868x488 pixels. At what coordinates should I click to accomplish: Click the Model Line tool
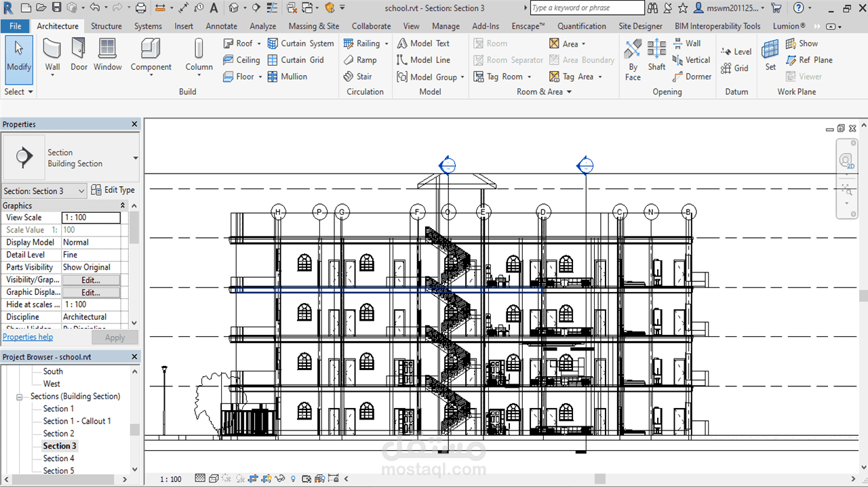(423, 60)
